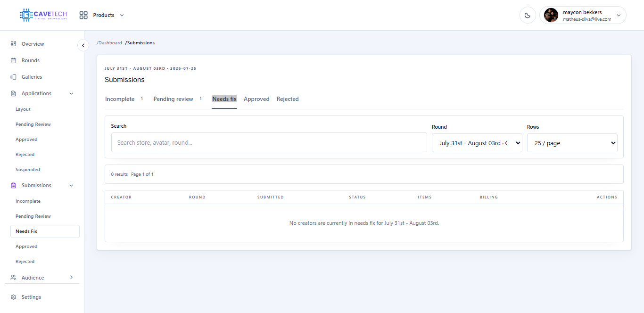Image resolution: width=644 pixels, height=313 pixels.
Task: Click the Creator column header
Action: (121, 197)
